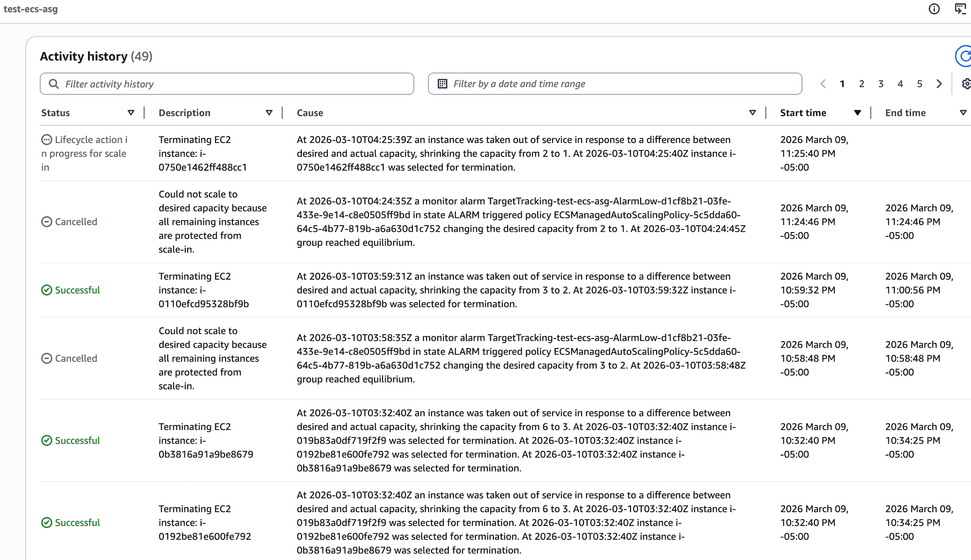
Task: Select page 3 in pagination
Action: click(881, 84)
